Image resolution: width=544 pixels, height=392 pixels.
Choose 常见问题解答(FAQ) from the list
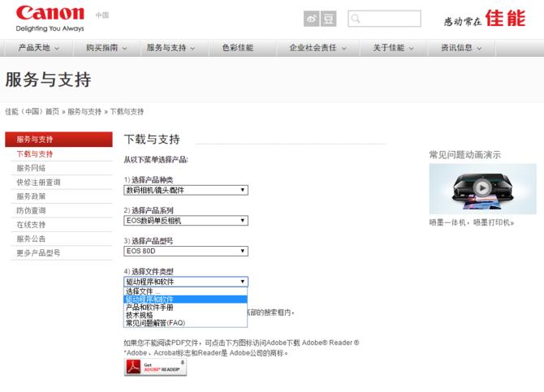tap(186, 323)
